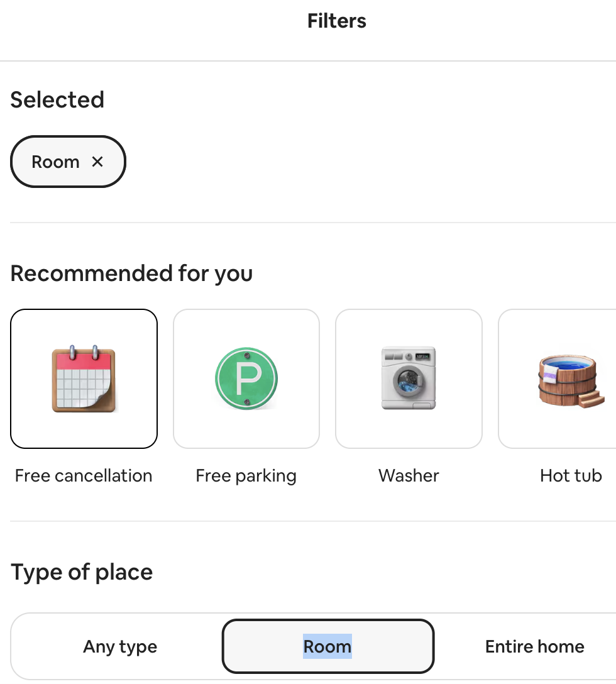This screenshot has height=684, width=616.
Task: Click the round door of the washer image
Action: click(409, 381)
